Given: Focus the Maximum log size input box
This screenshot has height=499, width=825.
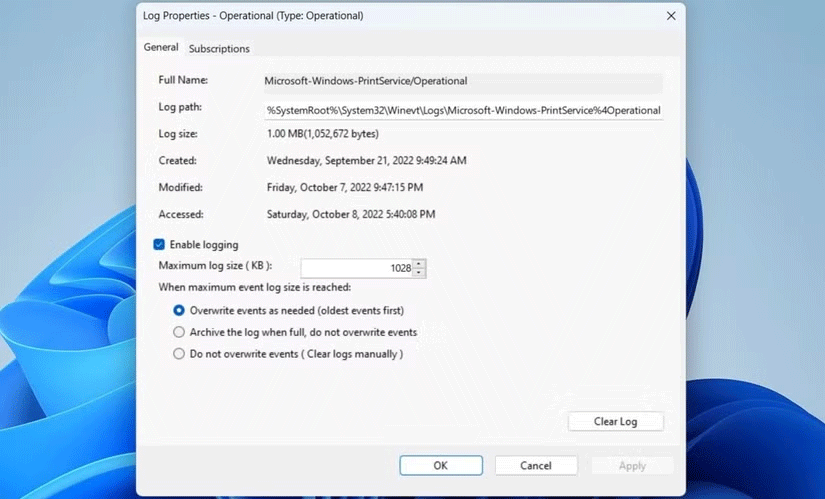Looking at the screenshot, I should (x=355, y=268).
